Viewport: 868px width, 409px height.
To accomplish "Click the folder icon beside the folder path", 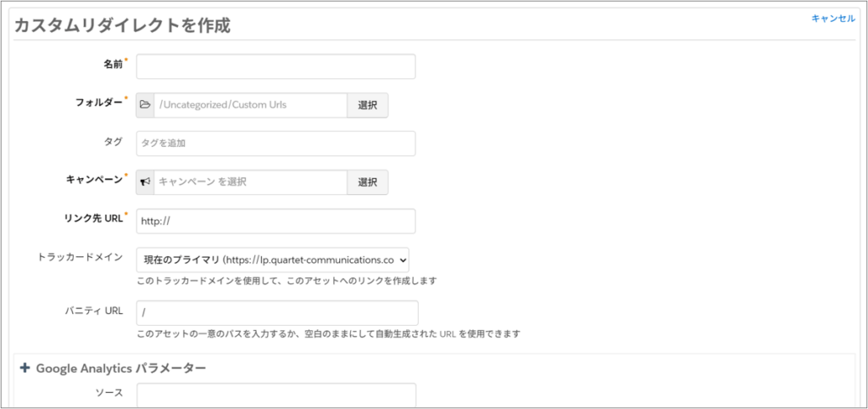I will click(145, 105).
